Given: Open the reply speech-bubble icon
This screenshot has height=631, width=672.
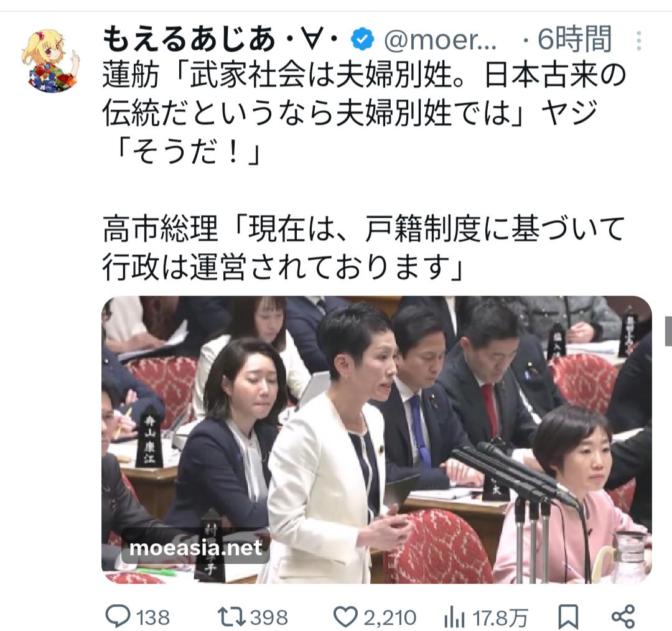Looking at the screenshot, I should [x=118, y=616].
